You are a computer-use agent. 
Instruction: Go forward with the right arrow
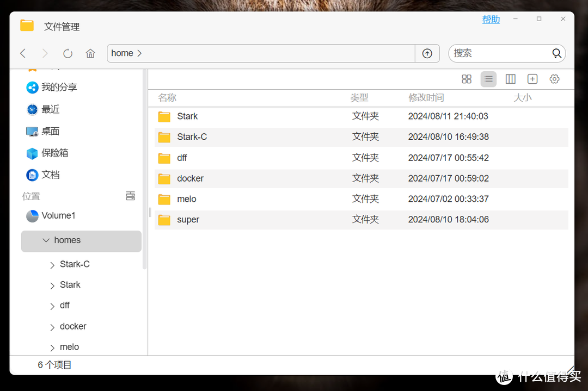pyautogui.click(x=45, y=53)
